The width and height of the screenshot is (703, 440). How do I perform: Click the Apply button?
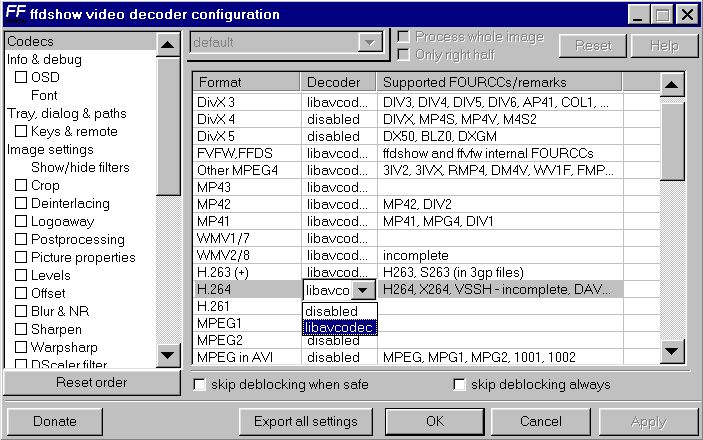[648, 421]
